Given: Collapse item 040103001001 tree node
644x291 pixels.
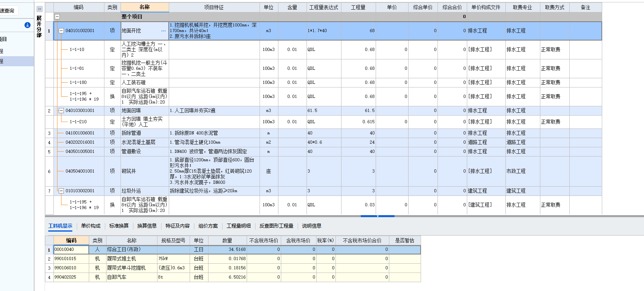Looking at the screenshot, I should [x=61, y=110].
